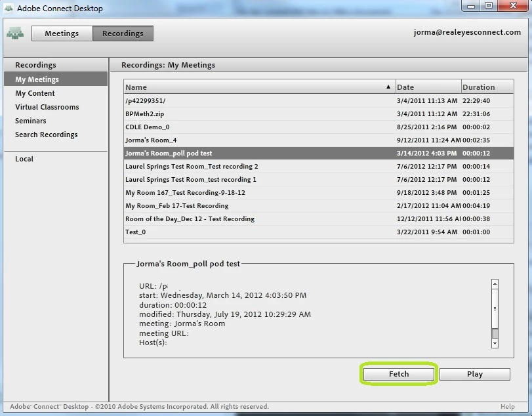
Task: Select My Room_Feb 17-Test Recording
Action: tap(319, 205)
